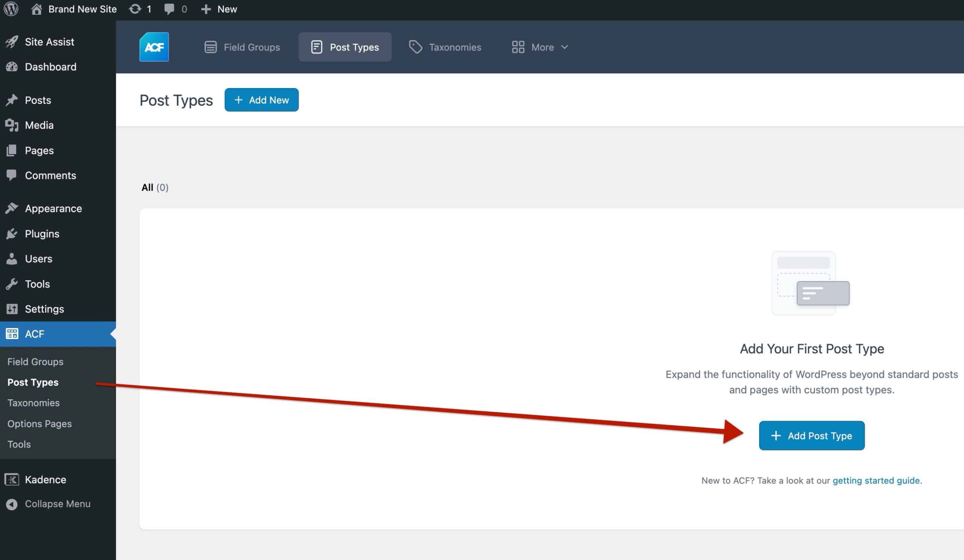Click the Kadence sidebar icon
The height and width of the screenshot is (560, 964).
pos(12,479)
